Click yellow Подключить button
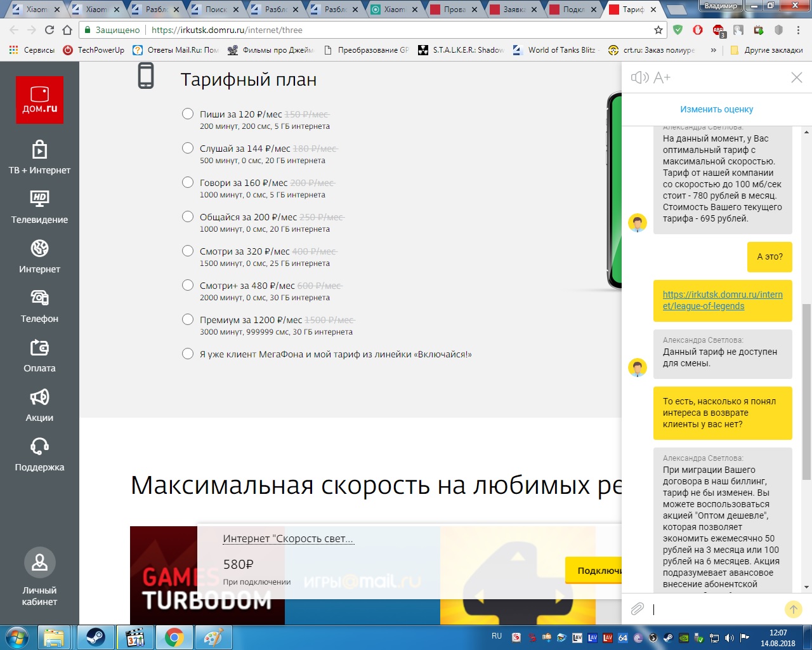The width and height of the screenshot is (812, 650). coord(593,571)
